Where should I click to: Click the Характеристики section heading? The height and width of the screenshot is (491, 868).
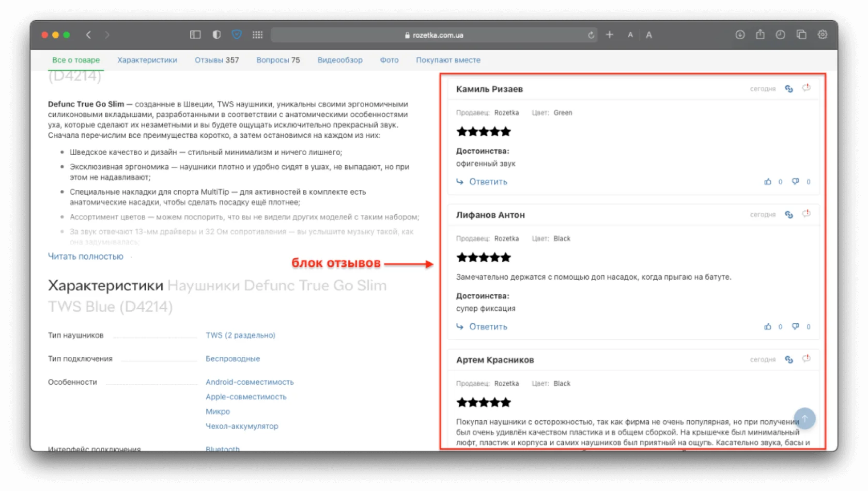click(x=105, y=286)
